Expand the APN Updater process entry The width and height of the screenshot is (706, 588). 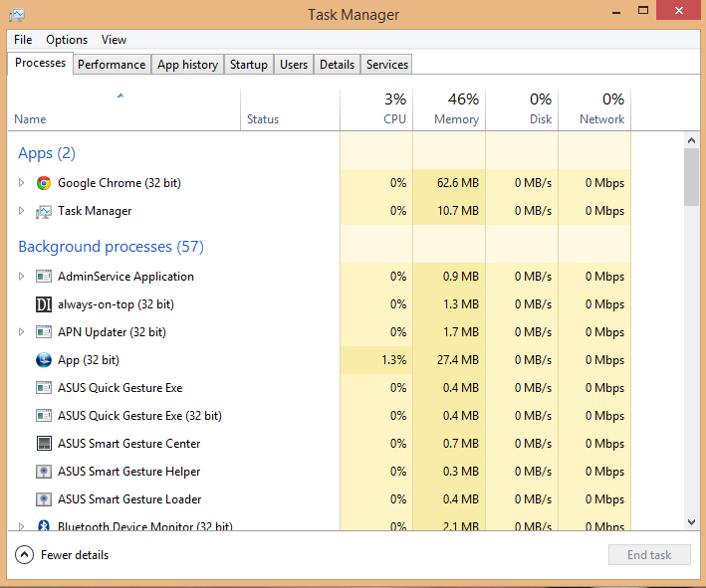21,332
